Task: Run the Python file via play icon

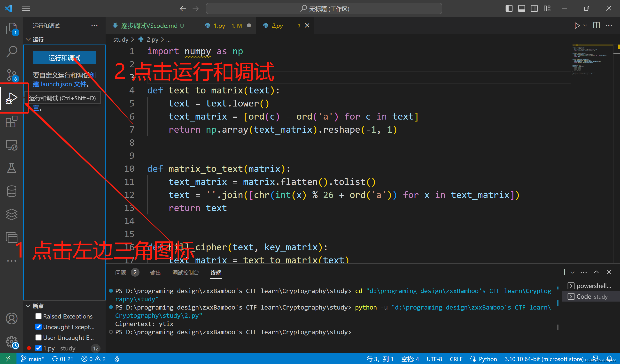Action: [577, 25]
